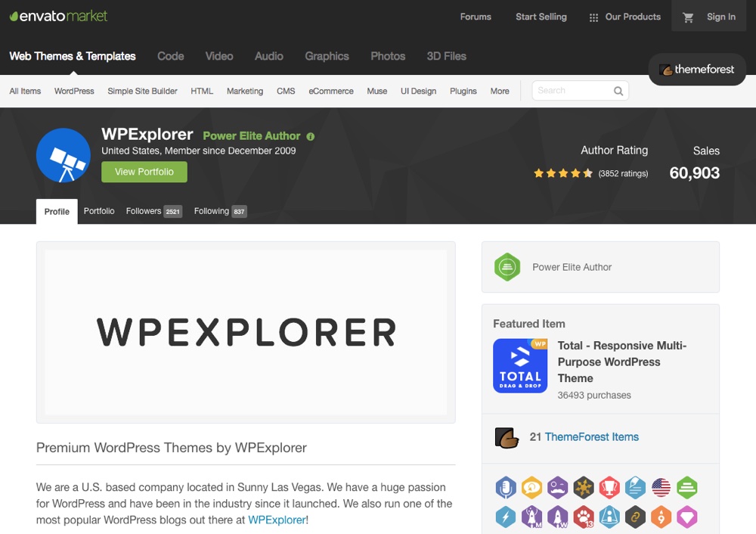Viewport: 756px width, 534px height.
Task: Click the blue pen and paper badge
Action: point(636,487)
